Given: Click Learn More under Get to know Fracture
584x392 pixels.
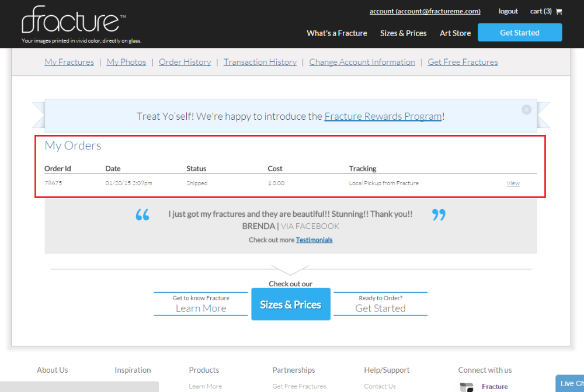Looking at the screenshot, I should tap(201, 308).
